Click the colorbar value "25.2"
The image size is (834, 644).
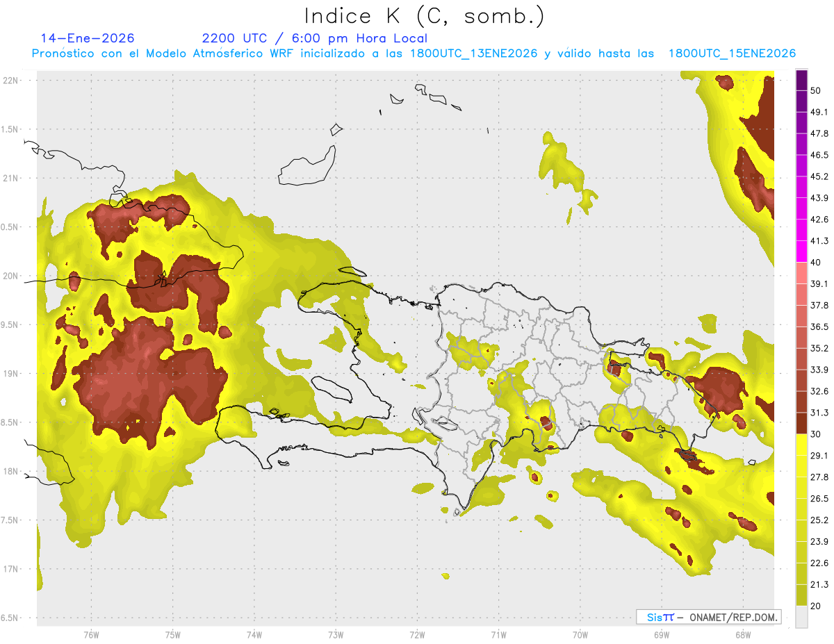[x=819, y=520]
